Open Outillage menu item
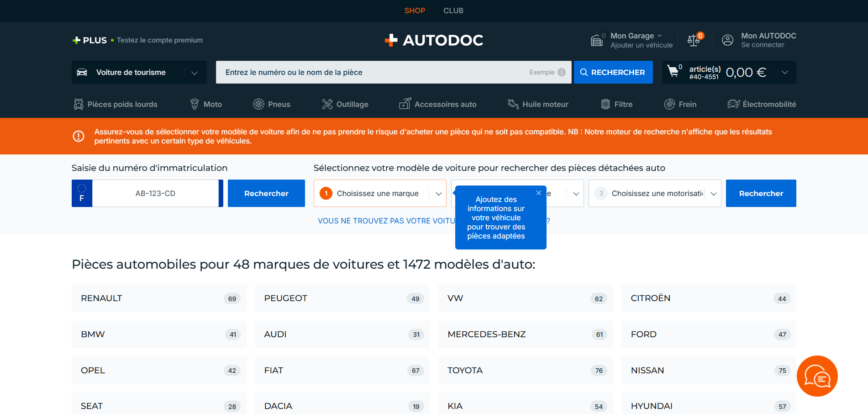The image size is (868, 414). coord(345,104)
